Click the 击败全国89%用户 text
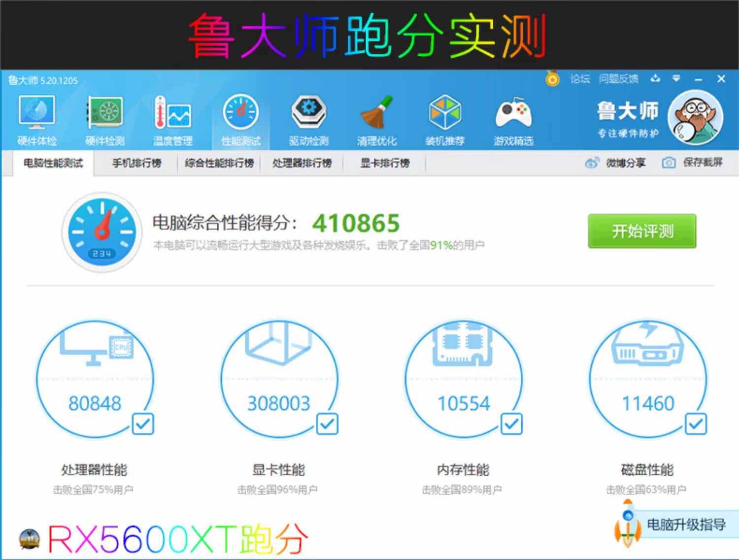The width and height of the screenshot is (739, 560). click(462, 490)
